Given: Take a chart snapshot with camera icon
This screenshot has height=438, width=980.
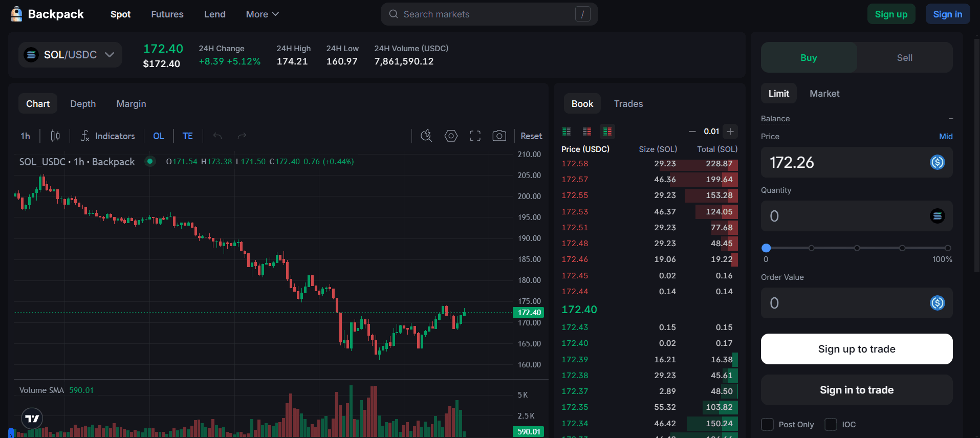Looking at the screenshot, I should pyautogui.click(x=499, y=136).
